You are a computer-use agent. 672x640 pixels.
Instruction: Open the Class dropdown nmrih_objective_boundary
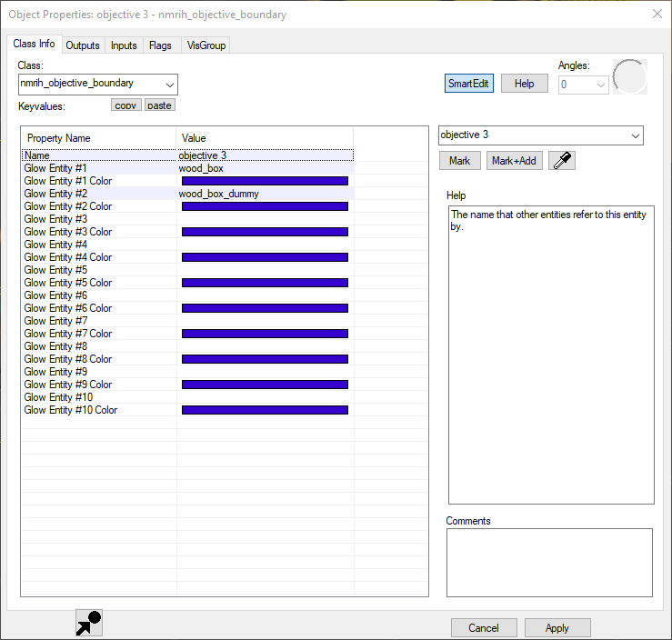(x=98, y=85)
